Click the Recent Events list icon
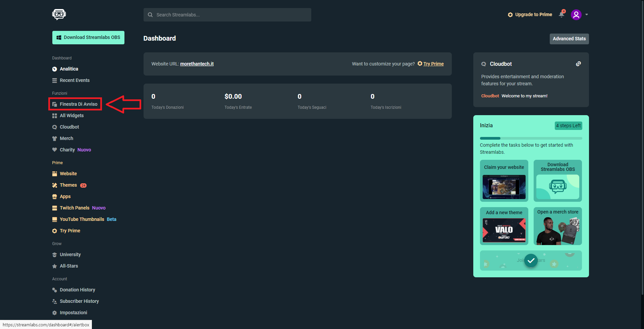This screenshot has height=329, width=644. (54, 81)
